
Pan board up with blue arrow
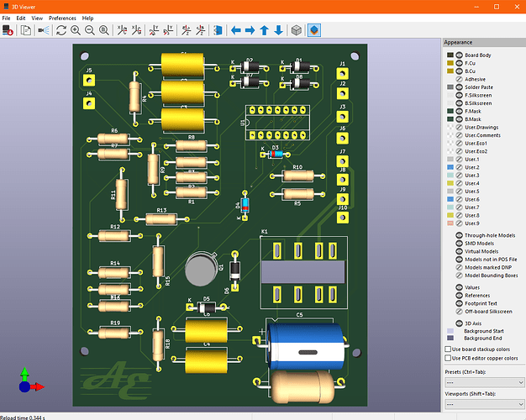(x=265, y=30)
